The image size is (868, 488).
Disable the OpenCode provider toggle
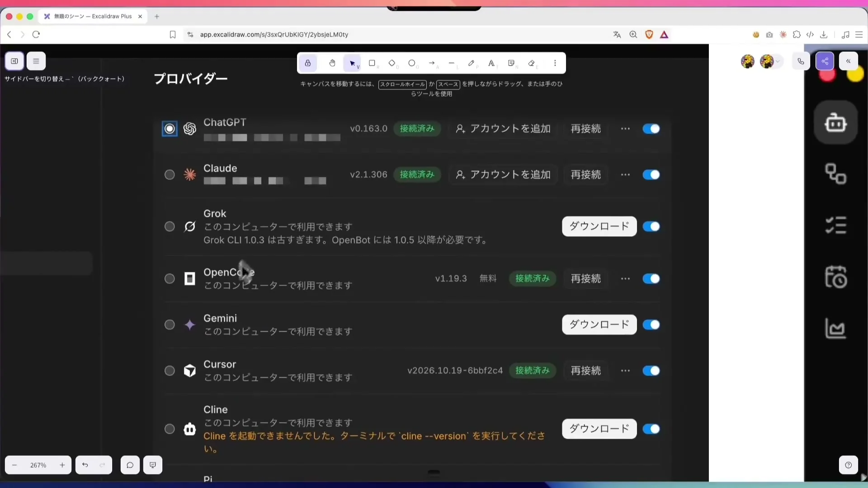(651, 279)
